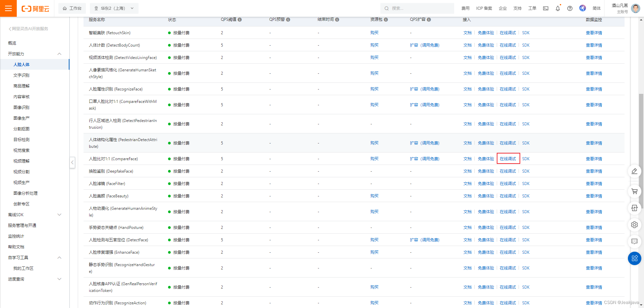
Task: Open 工单 in the top bar
Action: [x=532, y=8]
